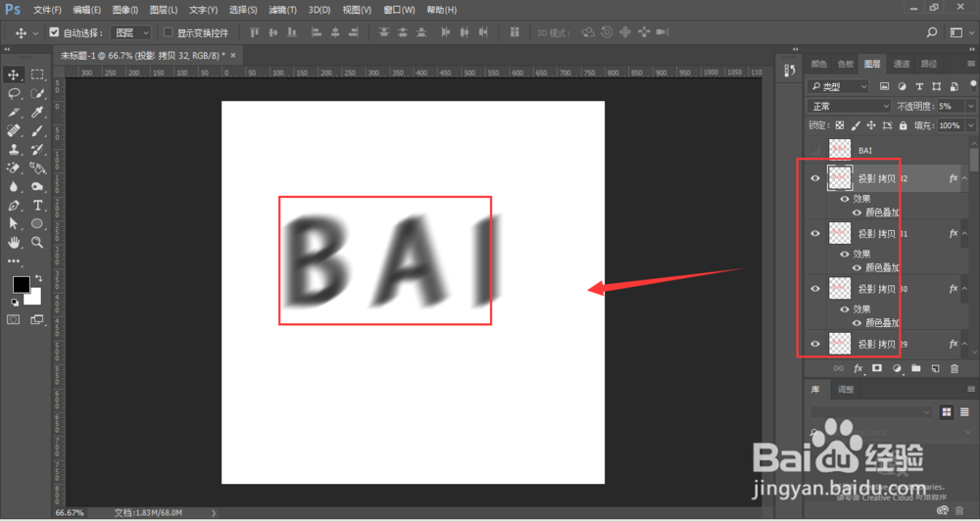980x522 pixels.
Task: Open the 文件(F) menu
Action: coord(47,10)
